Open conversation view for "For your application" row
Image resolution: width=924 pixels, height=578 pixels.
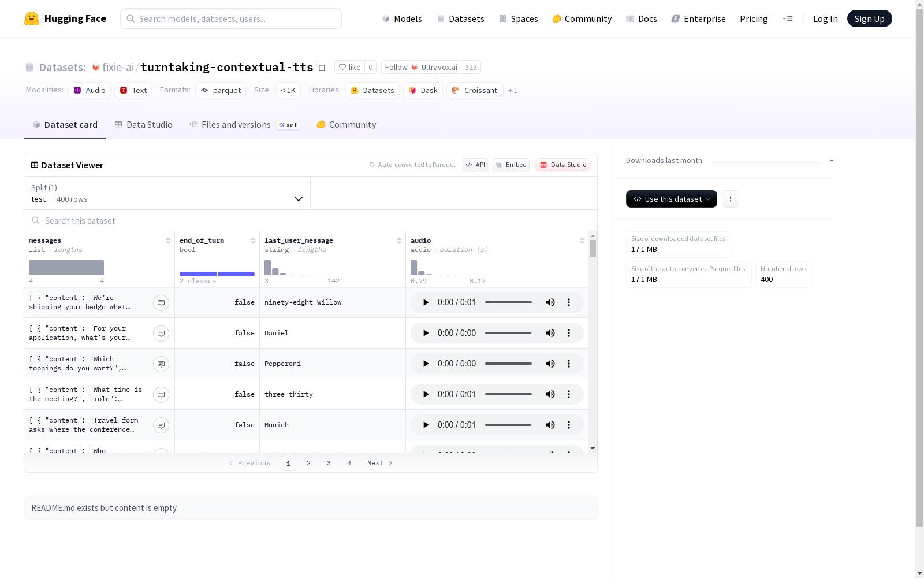click(161, 333)
